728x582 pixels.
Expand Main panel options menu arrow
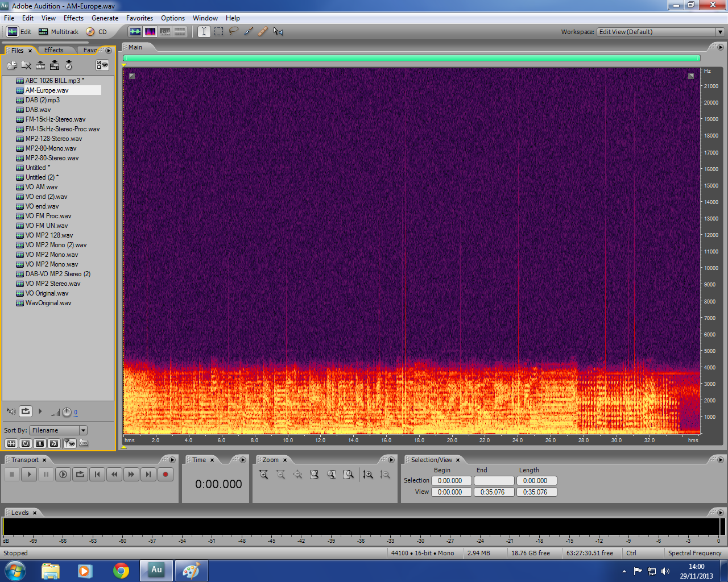click(720, 47)
